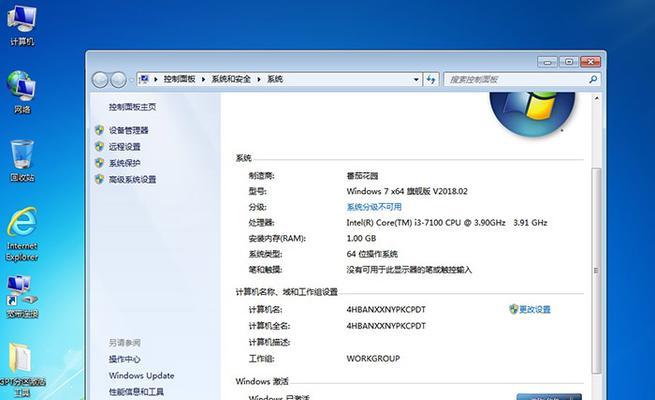Click the 另请参阅 label

[124, 343]
